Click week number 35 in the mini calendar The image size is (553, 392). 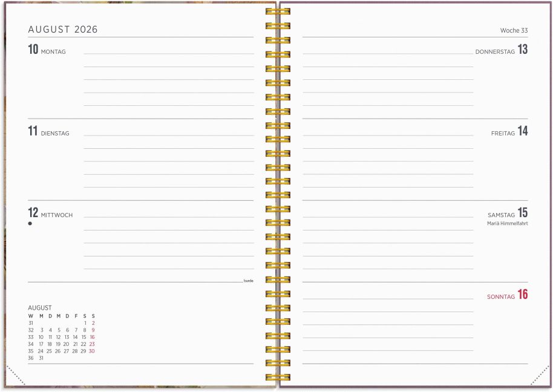(31, 351)
